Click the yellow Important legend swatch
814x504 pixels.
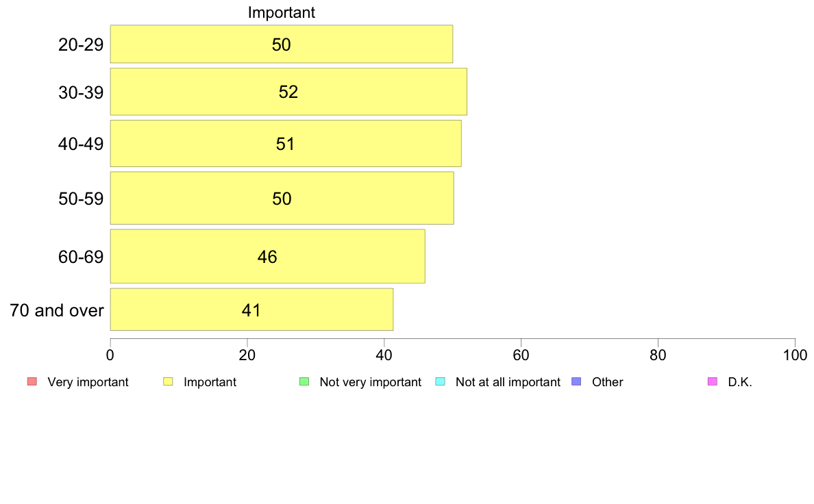click(x=168, y=381)
